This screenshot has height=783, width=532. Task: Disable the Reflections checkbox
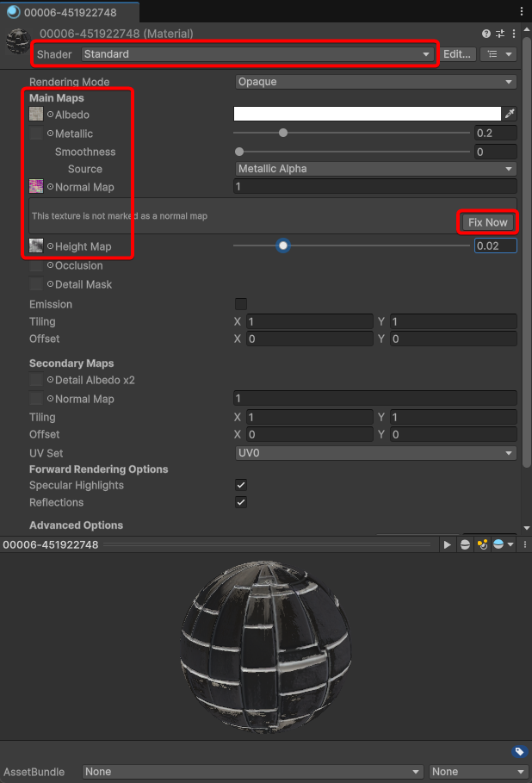241,503
